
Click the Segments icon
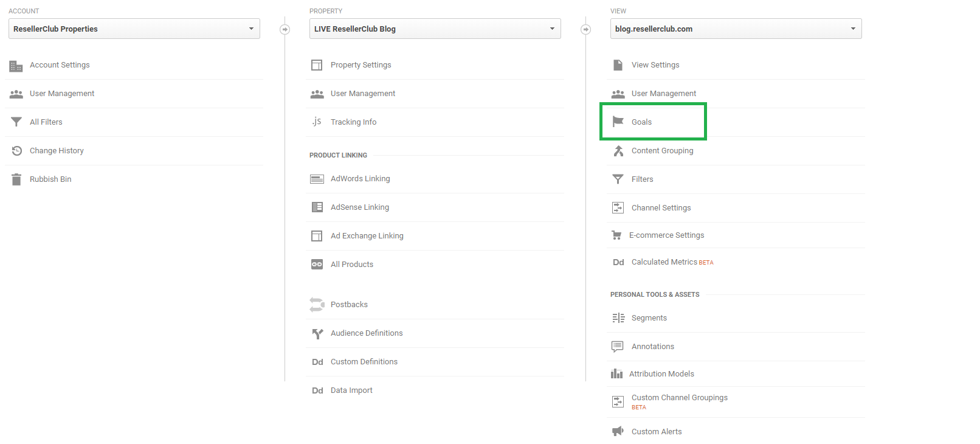(x=618, y=318)
